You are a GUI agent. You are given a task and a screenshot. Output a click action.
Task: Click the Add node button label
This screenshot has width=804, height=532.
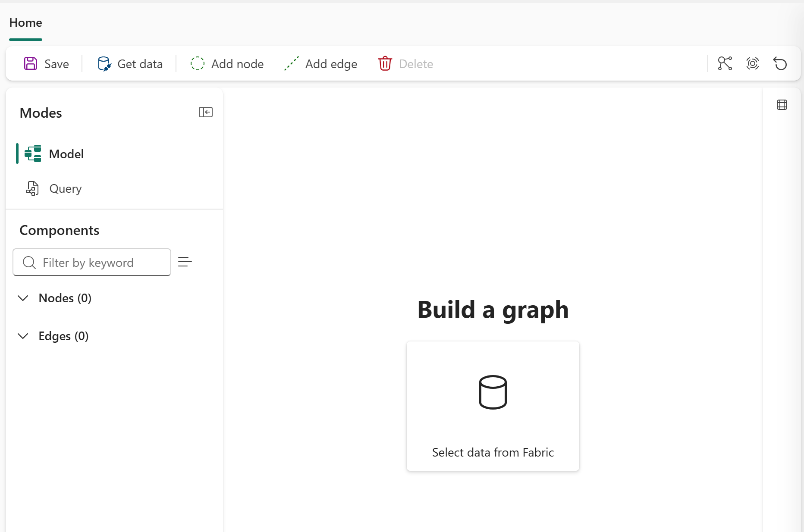pos(238,64)
